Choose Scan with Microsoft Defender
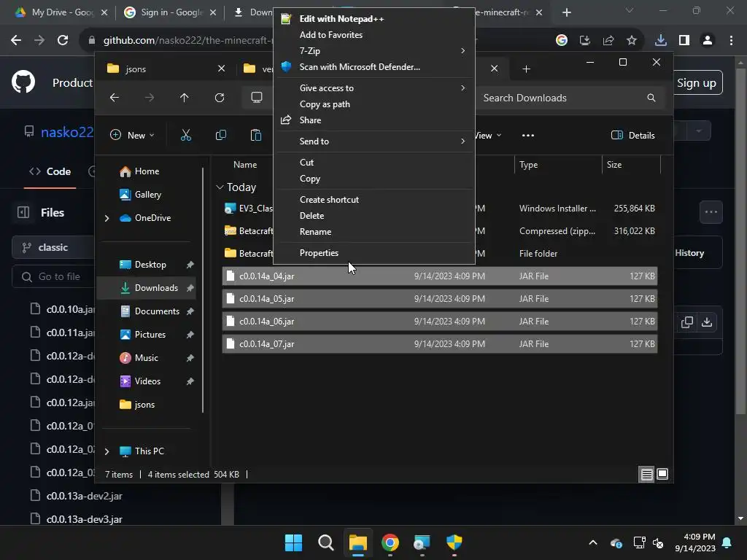Screen dimensions: 747x560 (374, 66)
